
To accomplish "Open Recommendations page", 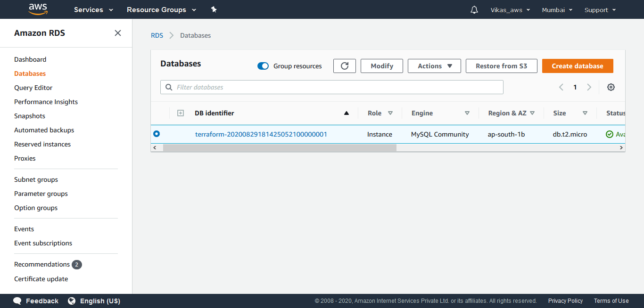I will [x=42, y=264].
